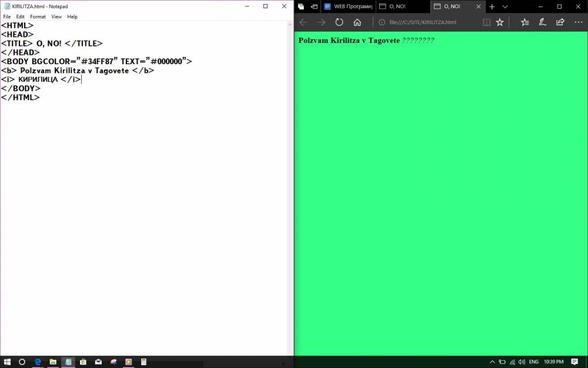Switch to the inactive O, NO! tab
The height and width of the screenshot is (368, 588).
tap(402, 6)
